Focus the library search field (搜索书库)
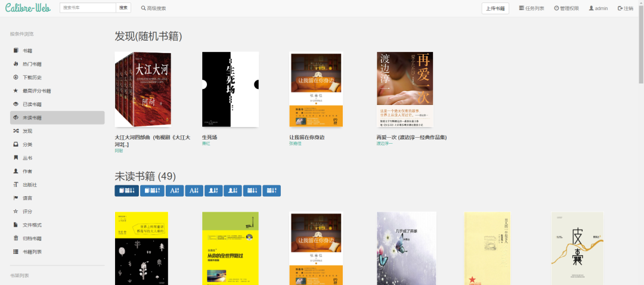 pyautogui.click(x=88, y=8)
